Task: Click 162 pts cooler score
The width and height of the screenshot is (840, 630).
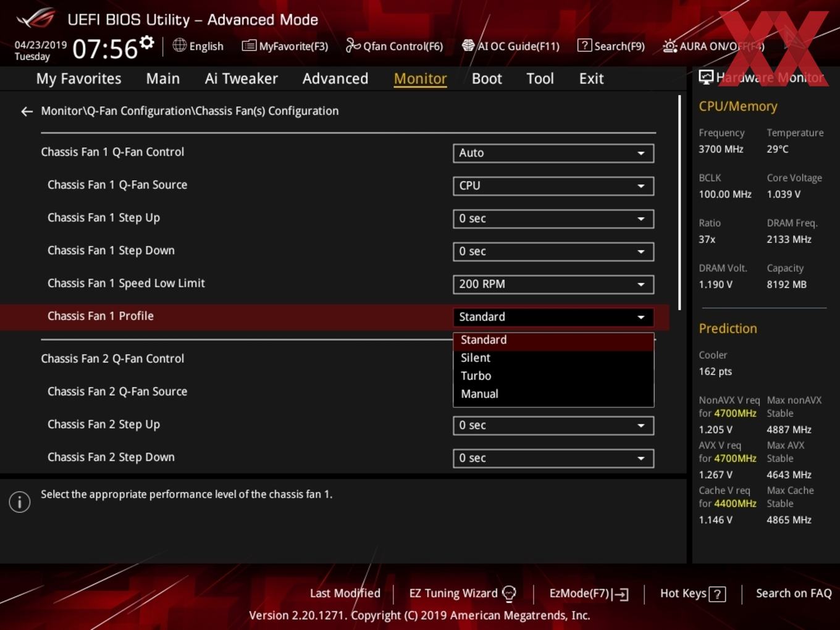Action: click(715, 372)
